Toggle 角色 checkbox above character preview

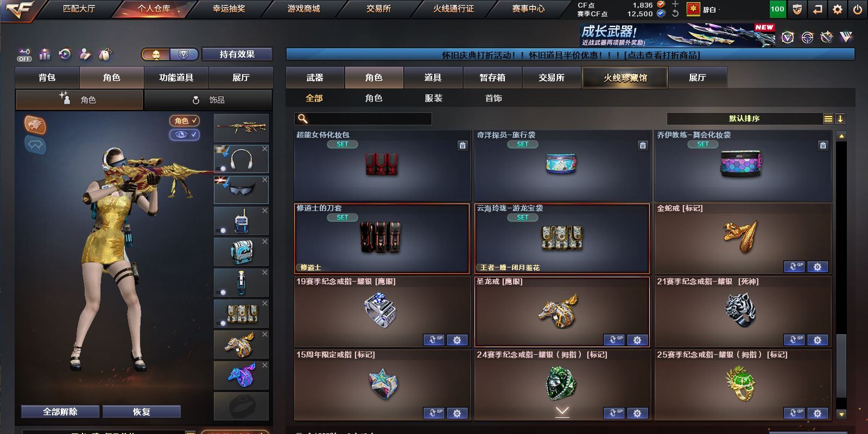pos(185,120)
